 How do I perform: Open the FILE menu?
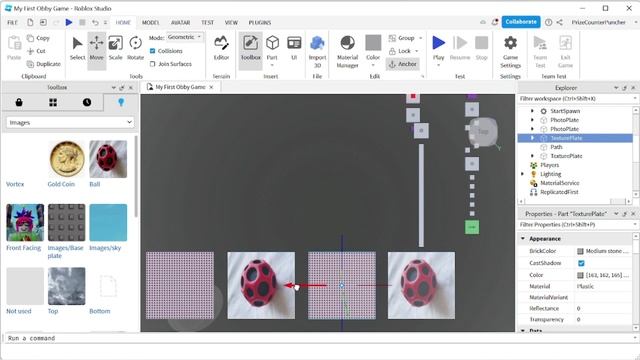(13, 22)
